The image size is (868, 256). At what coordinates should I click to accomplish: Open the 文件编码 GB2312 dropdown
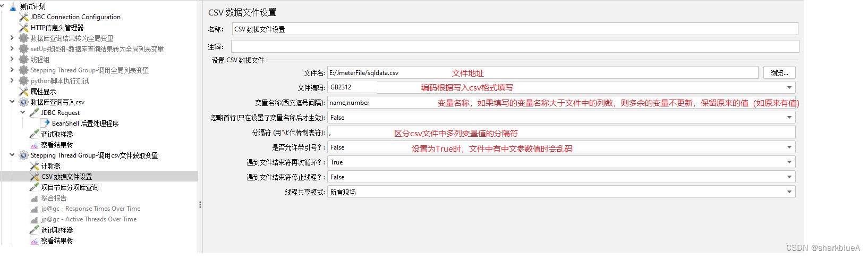pos(789,87)
